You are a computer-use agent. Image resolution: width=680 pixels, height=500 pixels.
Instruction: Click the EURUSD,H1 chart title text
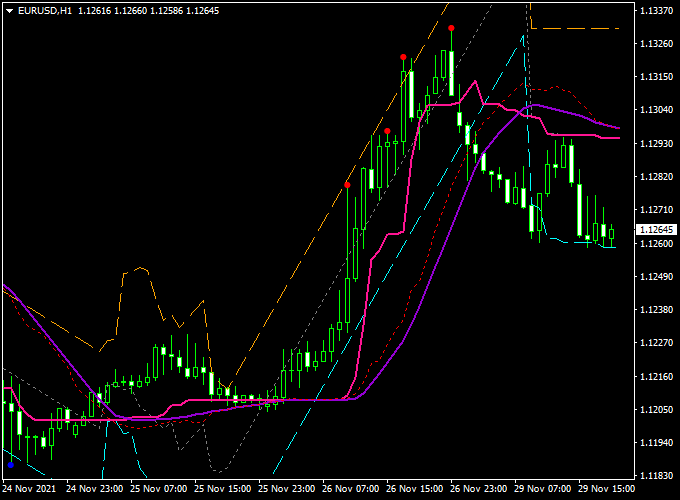pos(45,11)
